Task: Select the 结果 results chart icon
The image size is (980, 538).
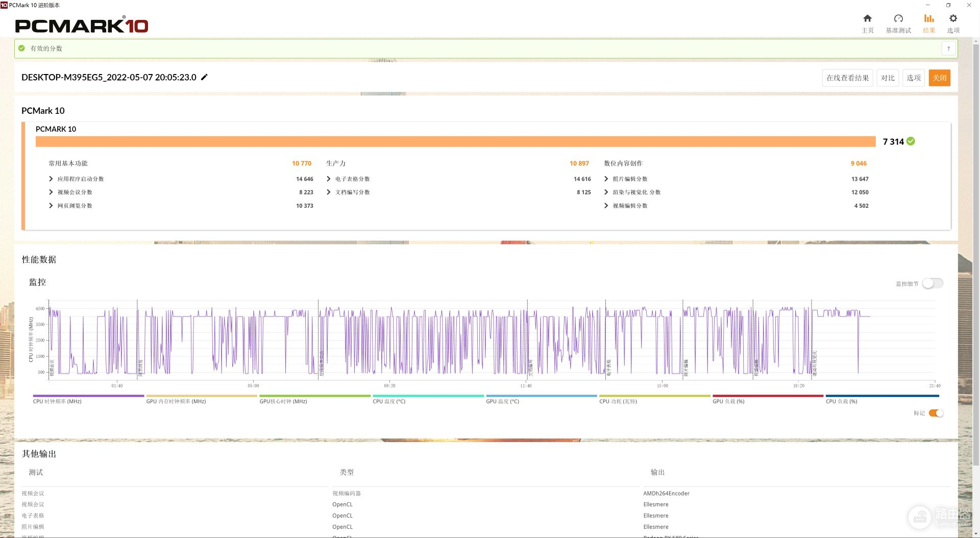Action: coord(929,19)
